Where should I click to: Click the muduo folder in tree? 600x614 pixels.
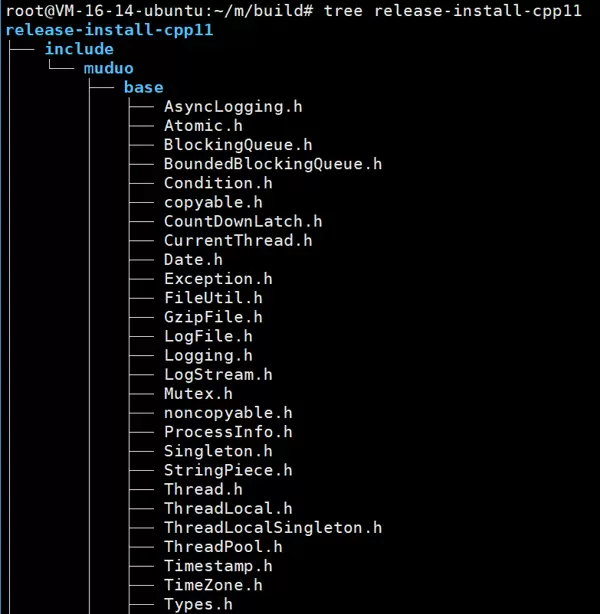pyautogui.click(x=108, y=68)
